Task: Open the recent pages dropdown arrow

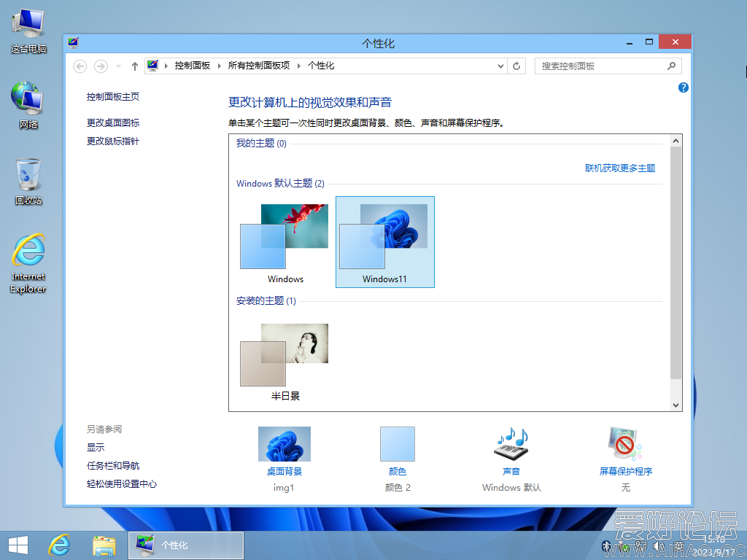Action: tap(119, 66)
